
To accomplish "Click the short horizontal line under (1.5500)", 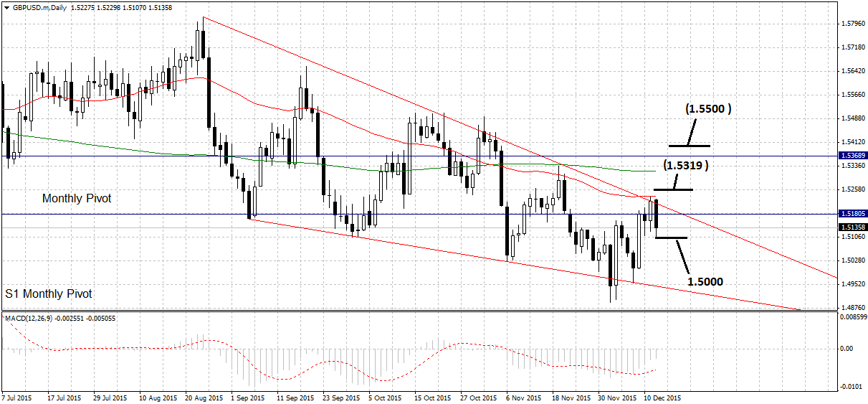I will coord(687,146).
